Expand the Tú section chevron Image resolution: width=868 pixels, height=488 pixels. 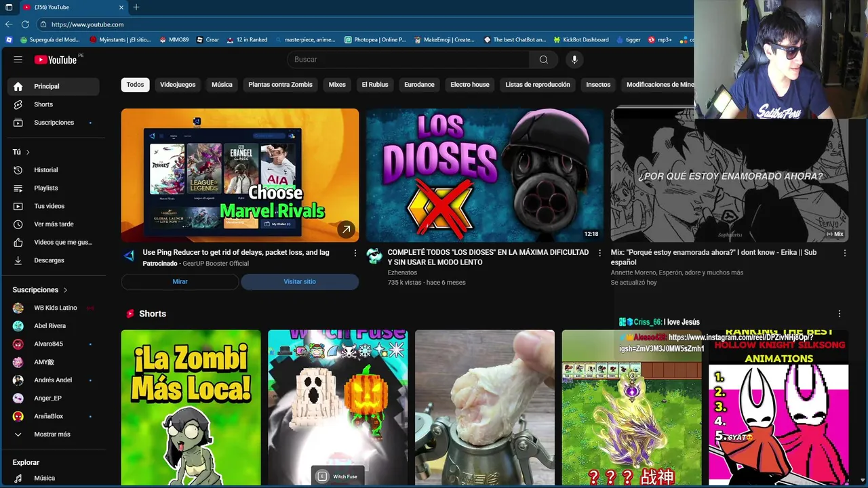tap(28, 152)
